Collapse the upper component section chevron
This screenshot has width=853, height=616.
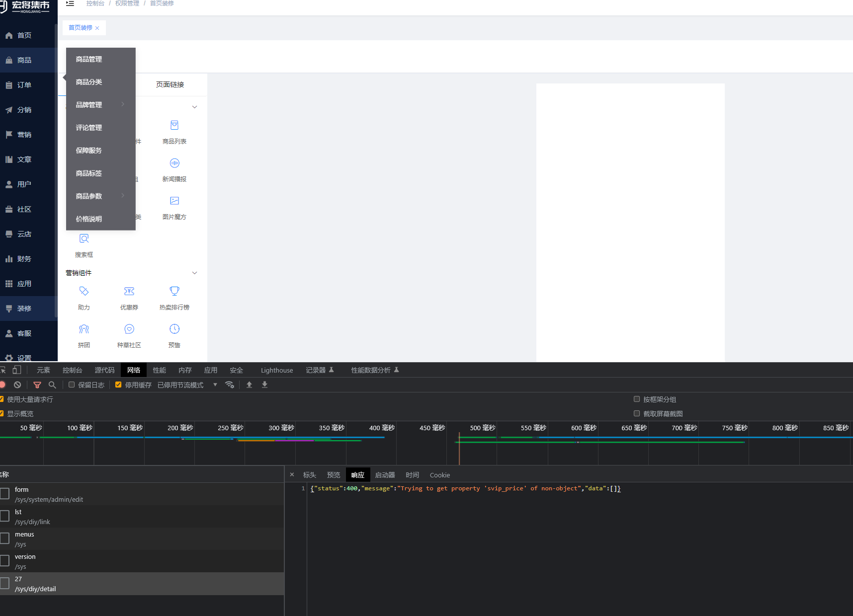coord(195,107)
